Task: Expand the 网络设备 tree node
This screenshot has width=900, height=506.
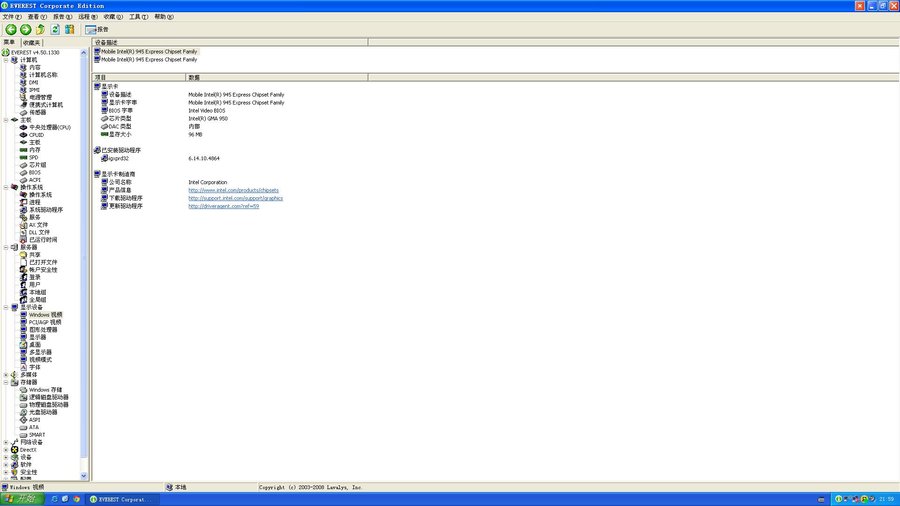Action: point(5,442)
